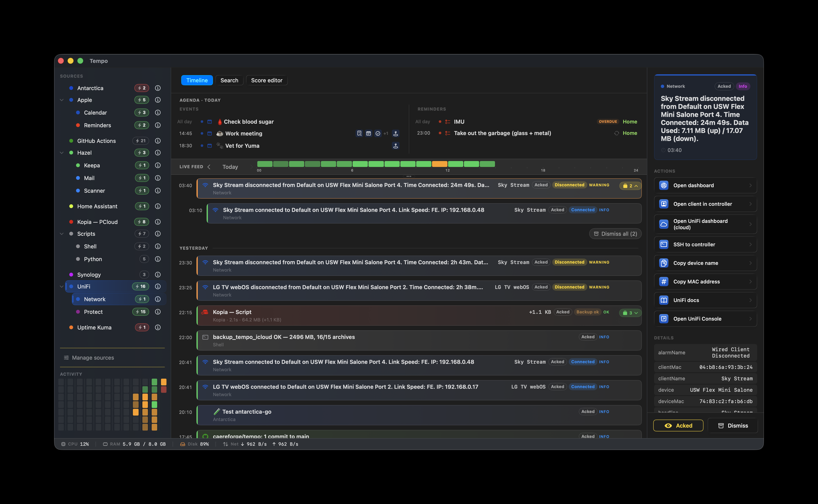Image resolution: width=818 pixels, height=504 pixels.
Task: Click the cloud icon for UniFi dashboard action
Action: 664,224
